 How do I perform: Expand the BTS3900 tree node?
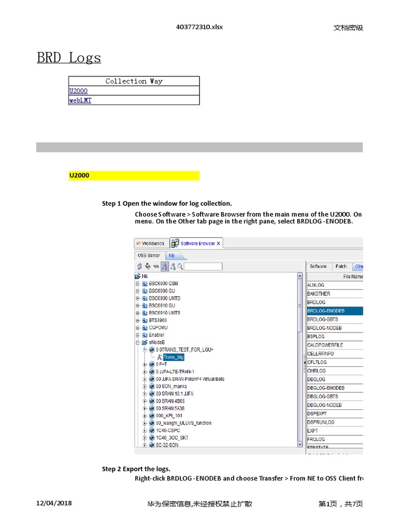coord(138,320)
